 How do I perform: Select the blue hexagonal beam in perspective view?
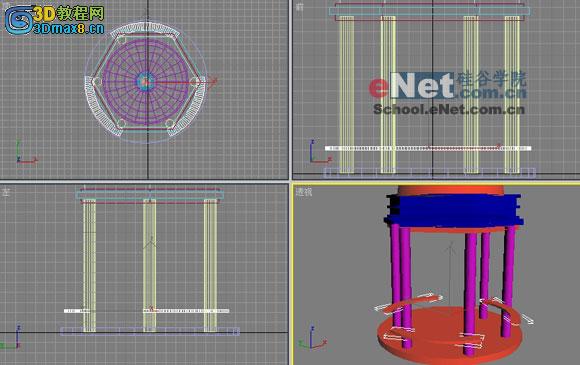click(x=454, y=210)
